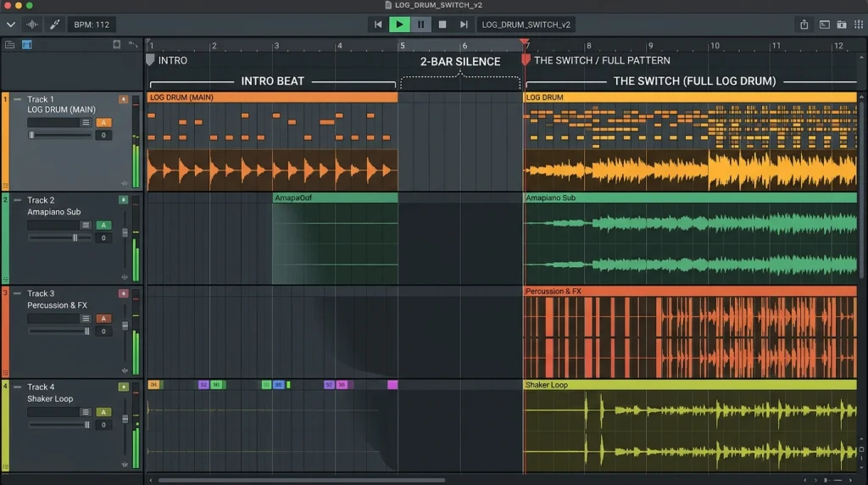Click the Track 3 bottom-right download arrow icon
This screenshot has height=485, width=868.
[125, 371]
